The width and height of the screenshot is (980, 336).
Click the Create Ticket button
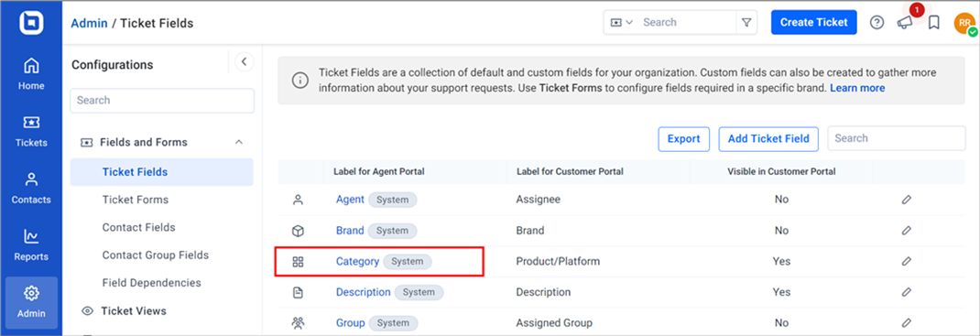point(813,23)
